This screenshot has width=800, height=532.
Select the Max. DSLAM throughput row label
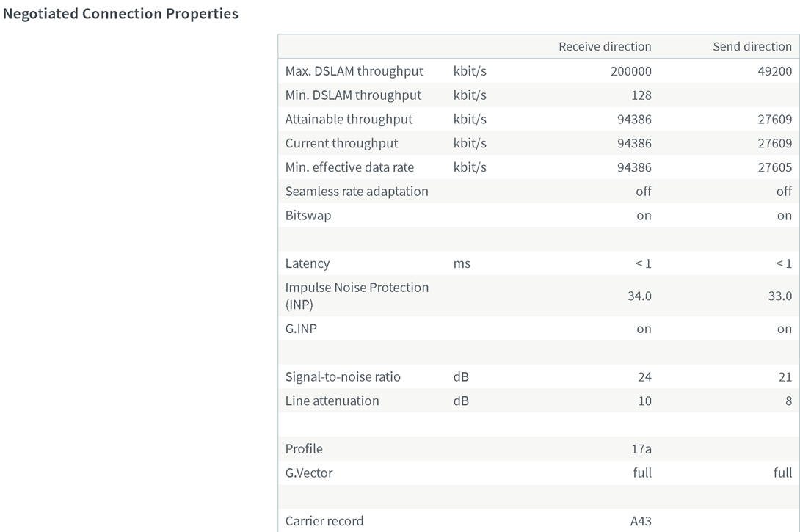tap(354, 71)
